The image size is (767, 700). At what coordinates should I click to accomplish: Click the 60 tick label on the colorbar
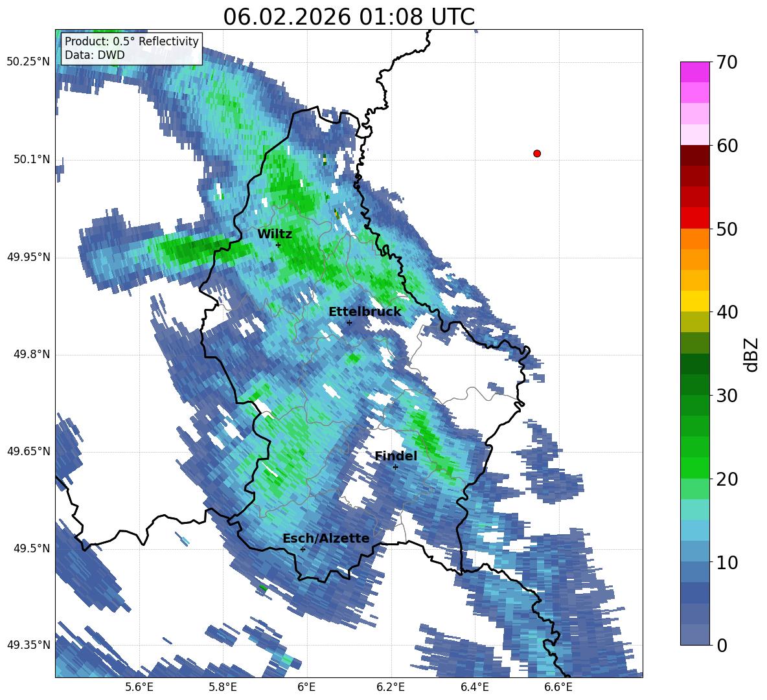click(726, 146)
